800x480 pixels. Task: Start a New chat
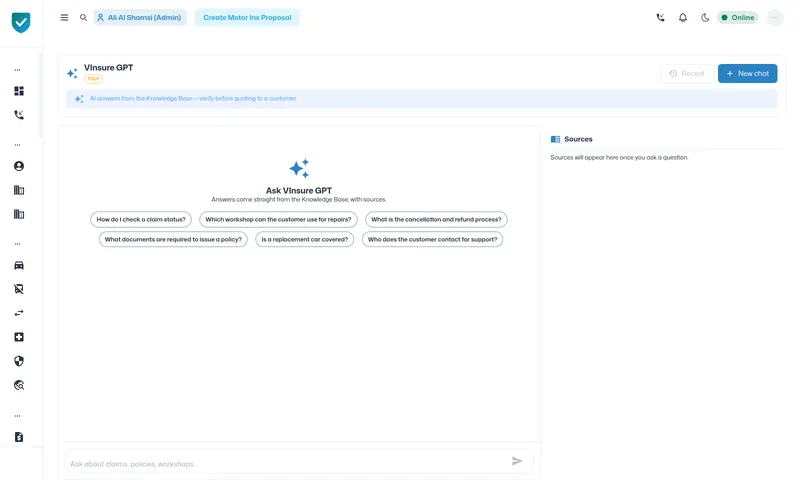[x=747, y=73]
